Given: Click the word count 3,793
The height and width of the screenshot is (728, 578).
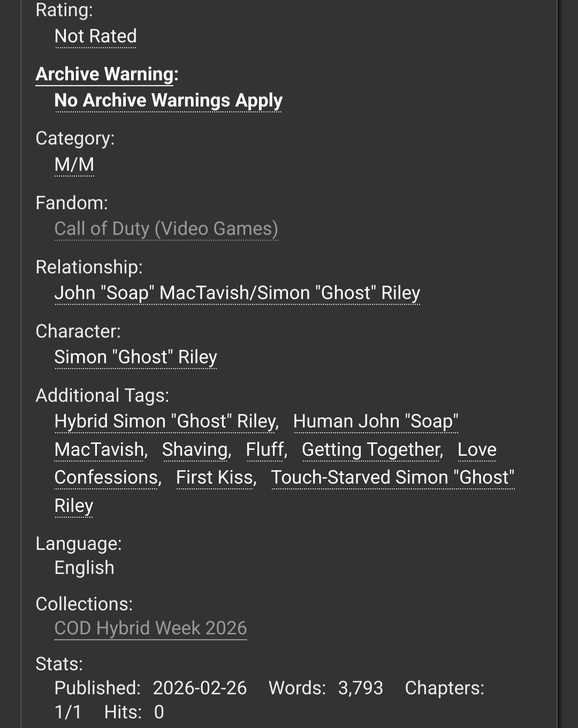Looking at the screenshot, I should coord(360,688).
